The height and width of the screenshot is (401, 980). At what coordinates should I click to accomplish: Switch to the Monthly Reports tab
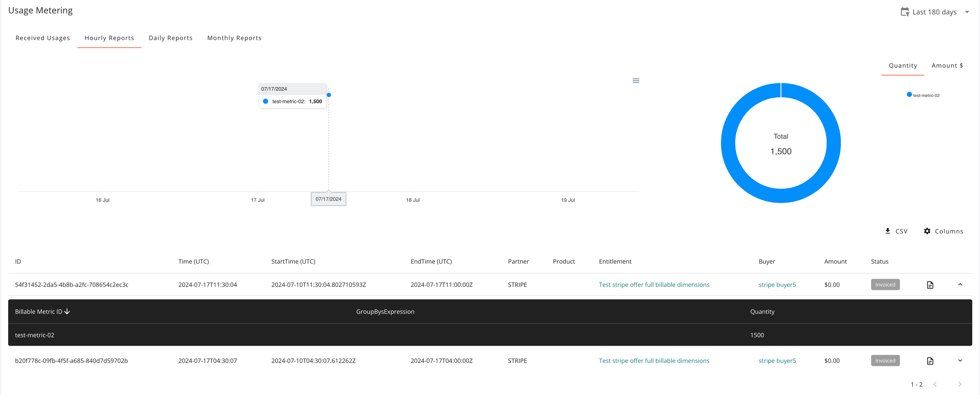coord(234,38)
